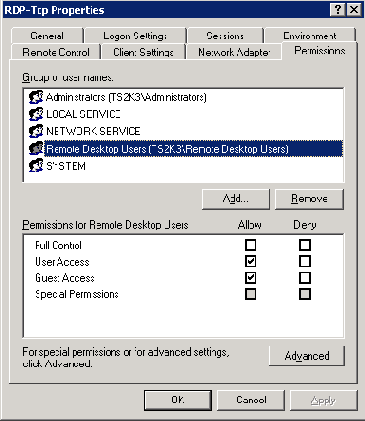Click the Remote Desktop Users group icon

click(36, 149)
